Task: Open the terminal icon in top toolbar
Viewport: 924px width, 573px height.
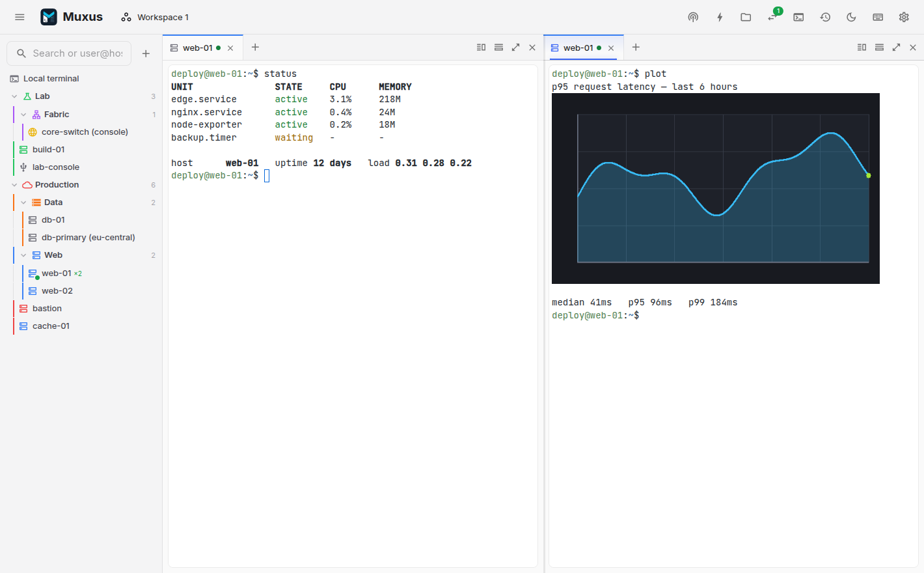Action: pyautogui.click(x=798, y=17)
